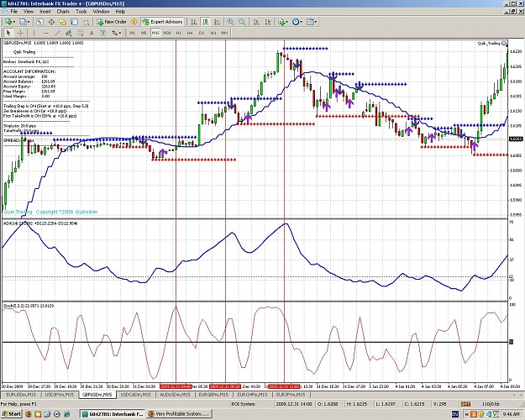This screenshot has width=525, height=420.
Task: Open the Profiles toolbar button
Action: pyautogui.click(x=24, y=22)
